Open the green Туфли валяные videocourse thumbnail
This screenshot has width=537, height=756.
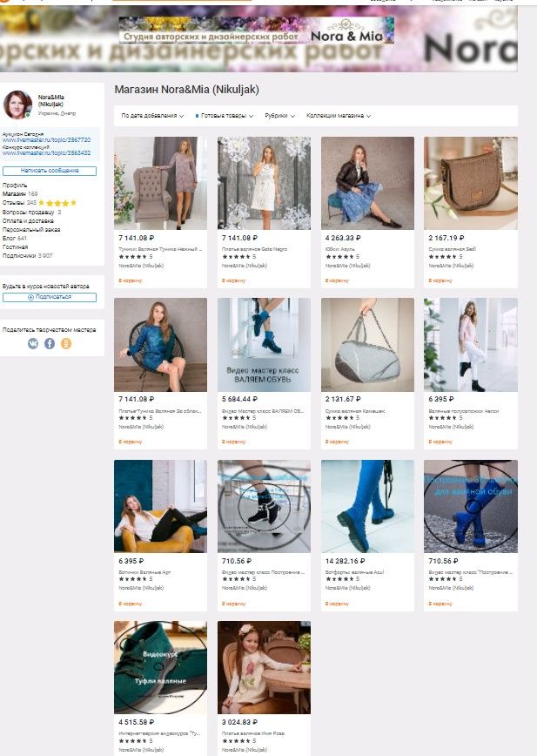[x=160, y=667]
